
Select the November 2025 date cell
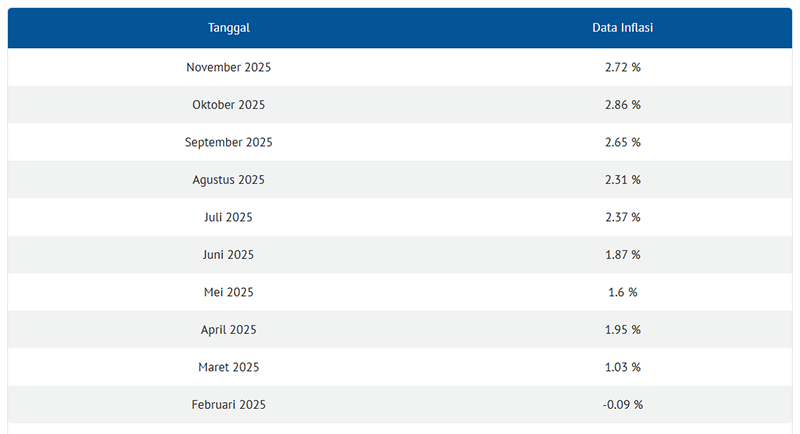pos(229,67)
